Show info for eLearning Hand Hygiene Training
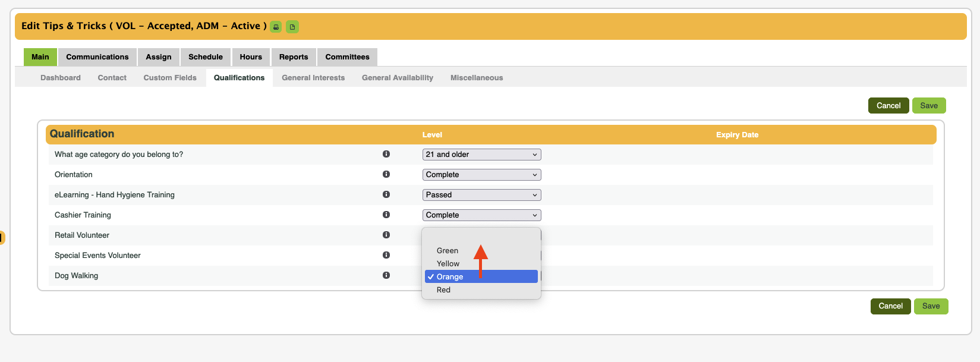This screenshot has width=980, height=362. pos(386,194)
